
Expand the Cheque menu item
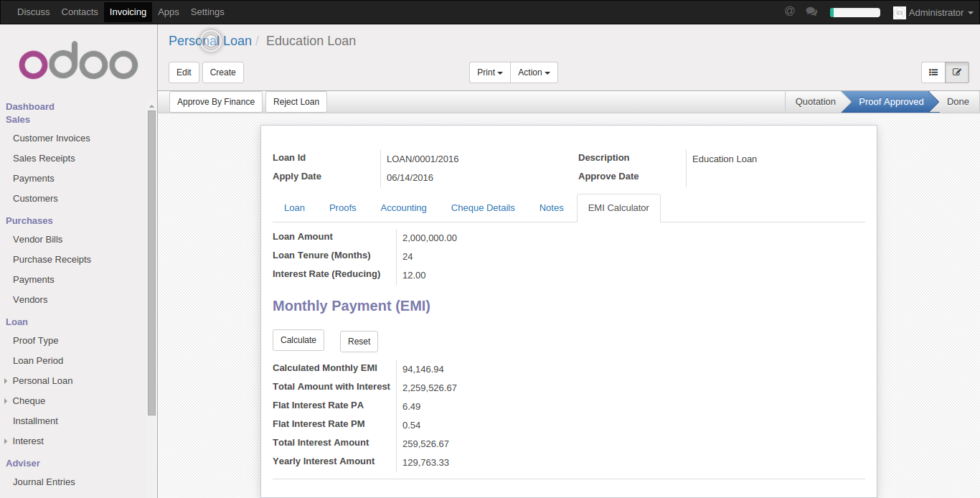click(x=29, y=401)
